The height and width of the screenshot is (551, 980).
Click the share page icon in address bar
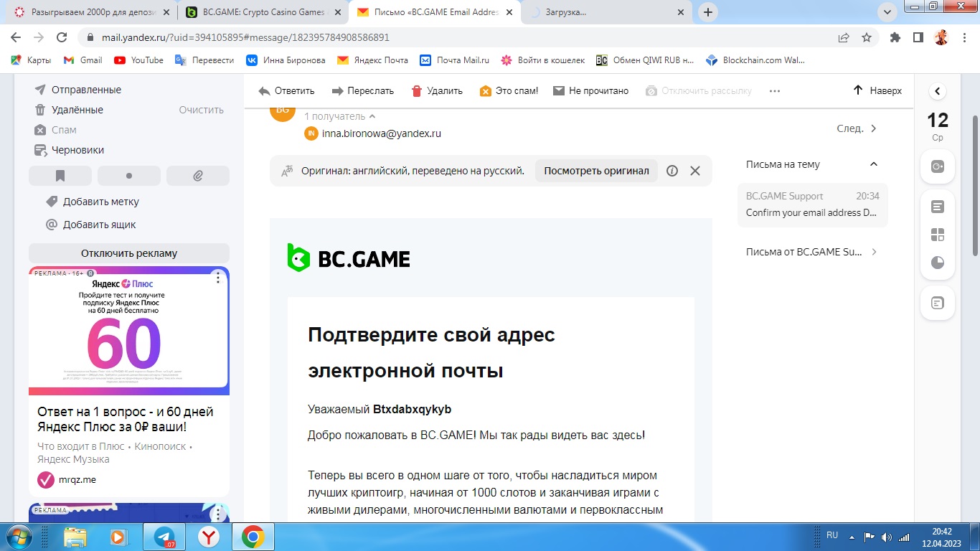click(844, 37)
